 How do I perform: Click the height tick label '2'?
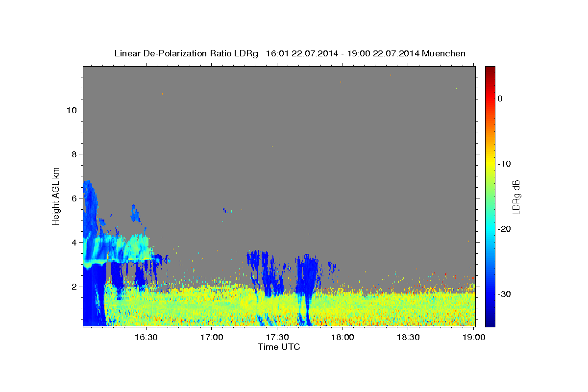tap(74, 287)
